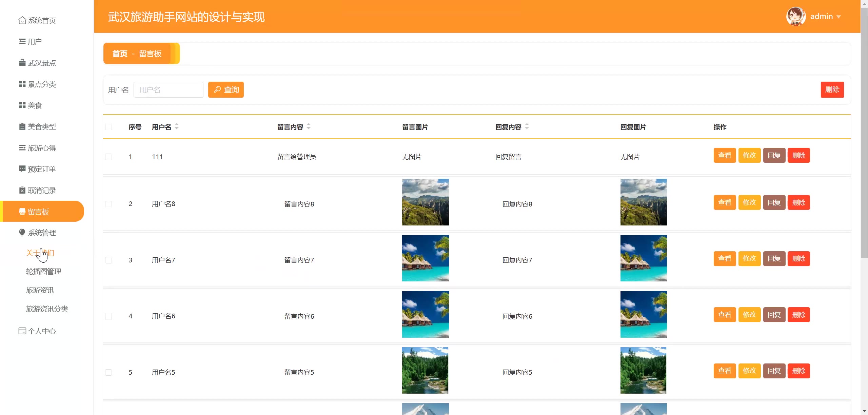
Task: Open the admin user dropdown arrow
Action: pos(839,17)
